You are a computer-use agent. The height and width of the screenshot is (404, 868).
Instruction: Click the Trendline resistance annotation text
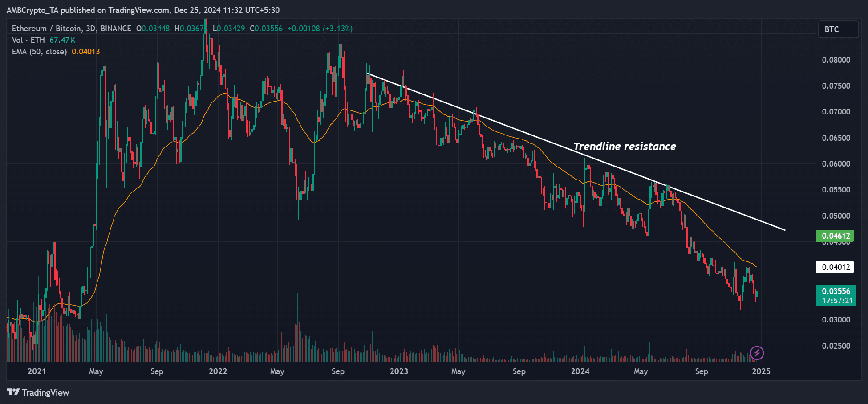pos(625,147)
